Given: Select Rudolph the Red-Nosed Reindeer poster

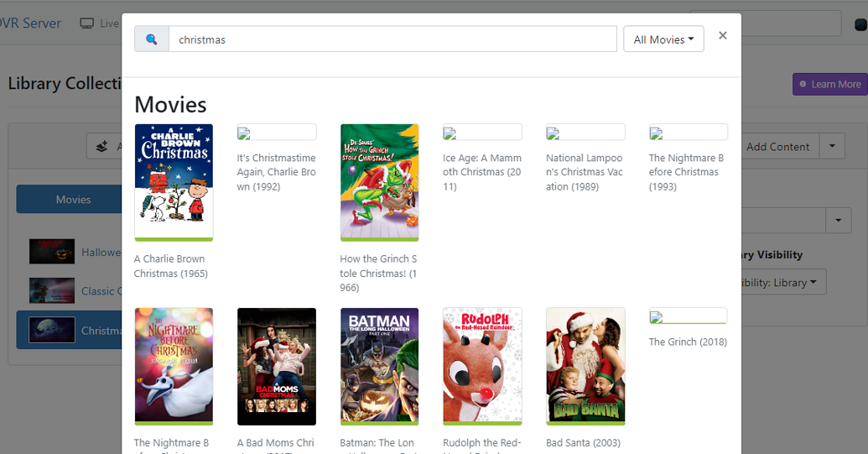Looking at the screenshot, I should (482, 367).
